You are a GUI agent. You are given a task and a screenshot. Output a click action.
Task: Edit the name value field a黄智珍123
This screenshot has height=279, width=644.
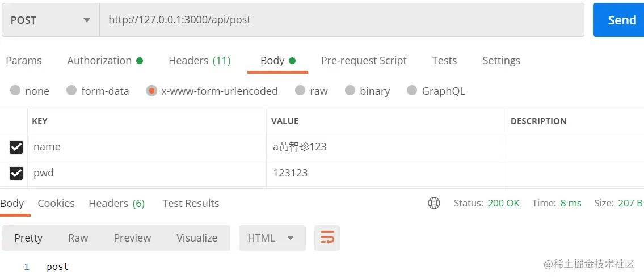(386, 147)
